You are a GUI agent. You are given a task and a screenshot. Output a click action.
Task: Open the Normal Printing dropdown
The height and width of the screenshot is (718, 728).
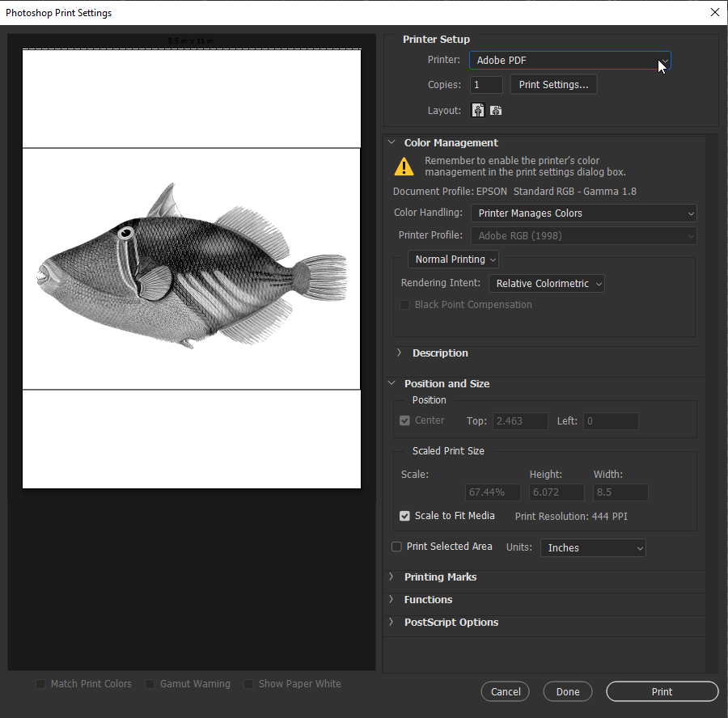coord(453,259)
